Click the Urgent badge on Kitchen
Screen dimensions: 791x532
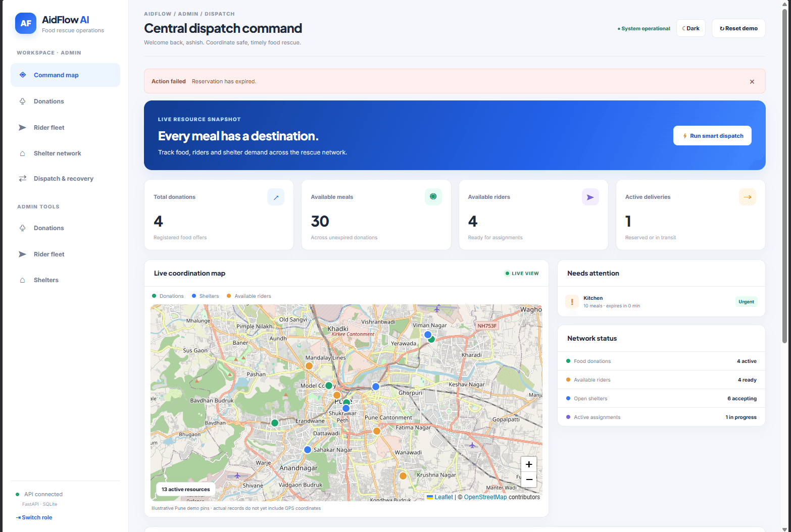pos(746,302)
